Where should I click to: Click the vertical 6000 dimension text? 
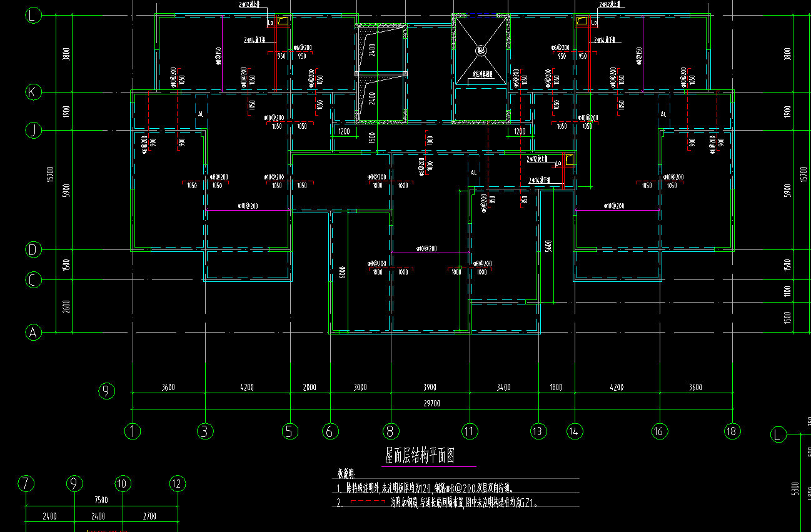point(342,273)
